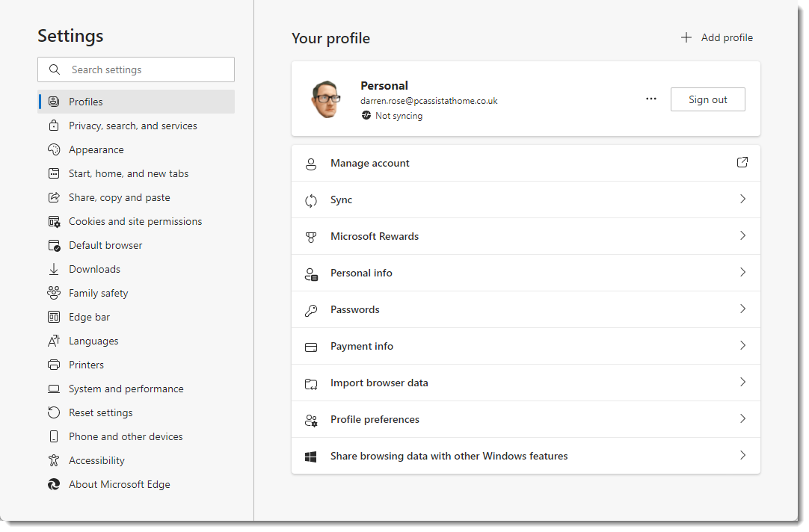Click the Personal info icon

311,273
